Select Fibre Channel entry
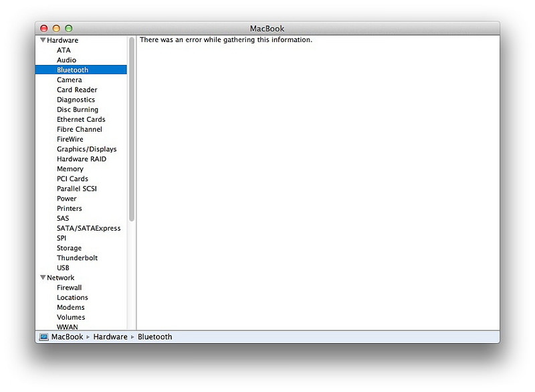The height and width of the screenshot is (392, 535). pos(80,129)
